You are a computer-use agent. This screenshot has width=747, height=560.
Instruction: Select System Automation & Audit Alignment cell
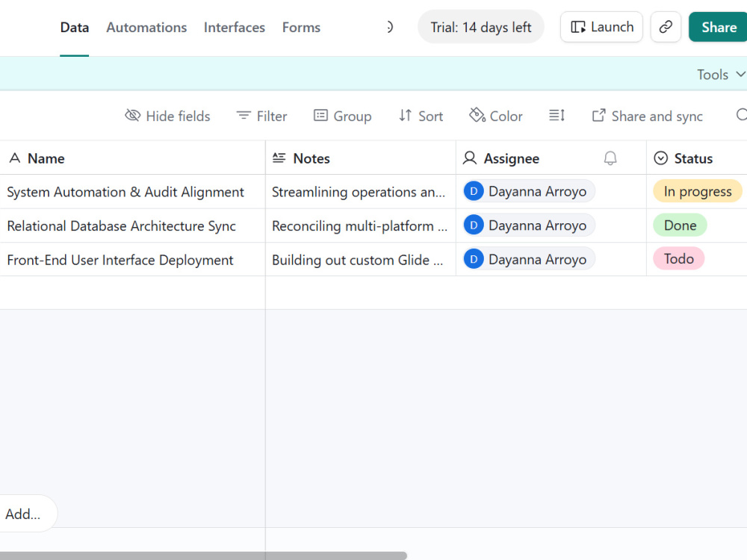132,192
